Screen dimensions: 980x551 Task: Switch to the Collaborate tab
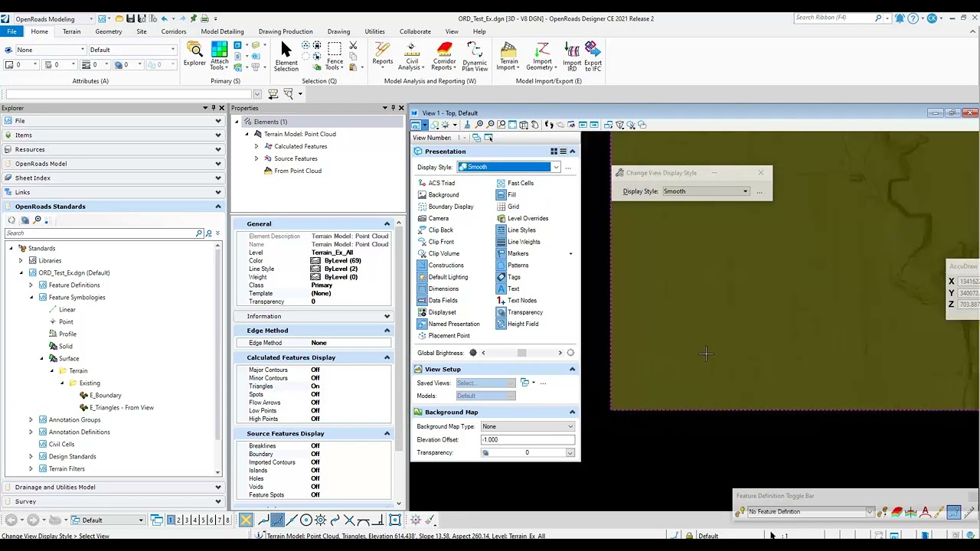tap(415, 31)
